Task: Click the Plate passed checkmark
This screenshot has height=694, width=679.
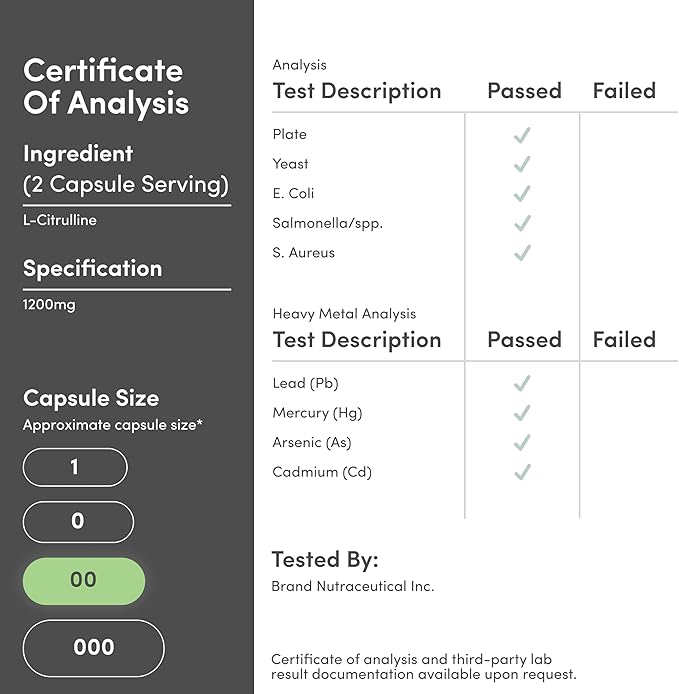Action: pyautogui.click(x=521, y=135)
